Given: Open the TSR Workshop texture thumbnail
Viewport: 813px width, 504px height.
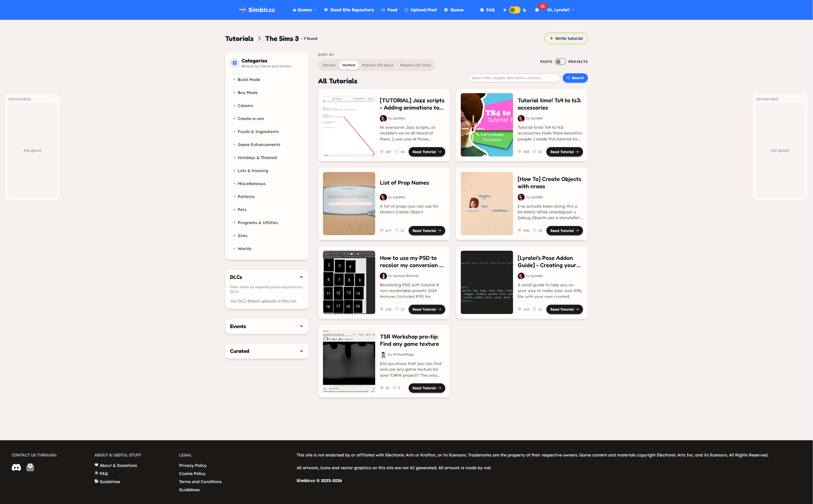Looking at the screenshot, I should click(349, 361).
